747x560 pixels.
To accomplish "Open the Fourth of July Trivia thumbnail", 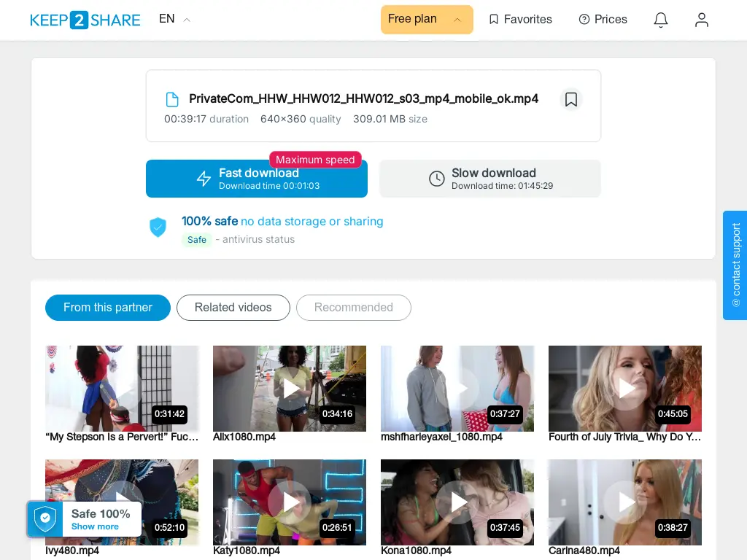I will tap(625, 389).
